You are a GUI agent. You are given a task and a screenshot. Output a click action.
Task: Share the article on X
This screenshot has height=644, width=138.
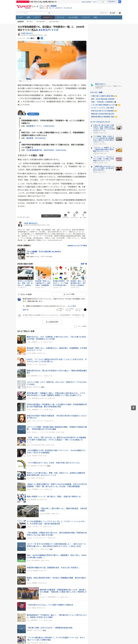pos(38,38)
